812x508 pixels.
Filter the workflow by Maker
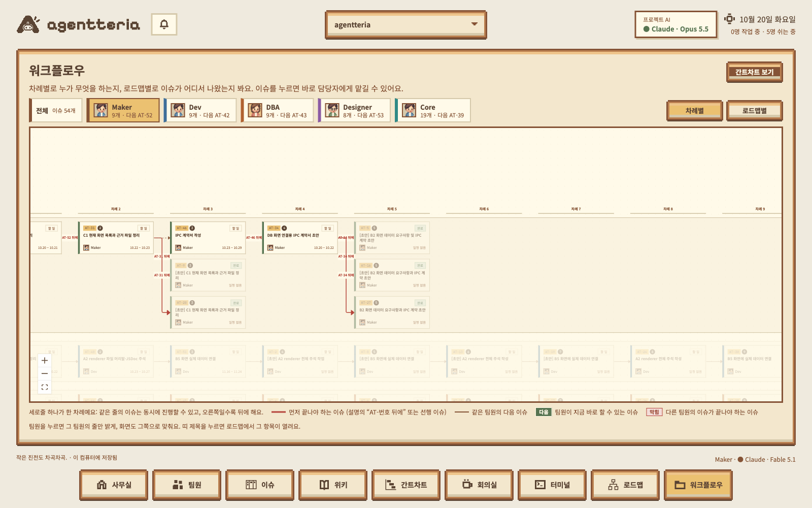pyautogui.click(x=123, y=111)
